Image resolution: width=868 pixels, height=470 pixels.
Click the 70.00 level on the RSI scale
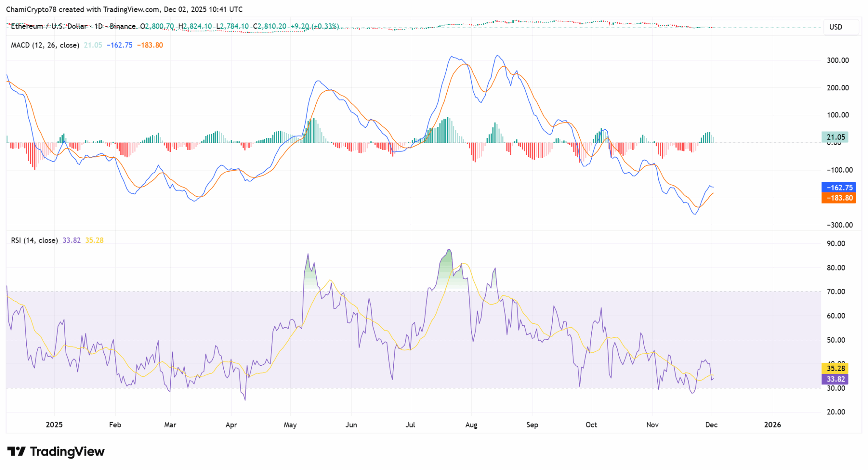click(x=837, y=291)
